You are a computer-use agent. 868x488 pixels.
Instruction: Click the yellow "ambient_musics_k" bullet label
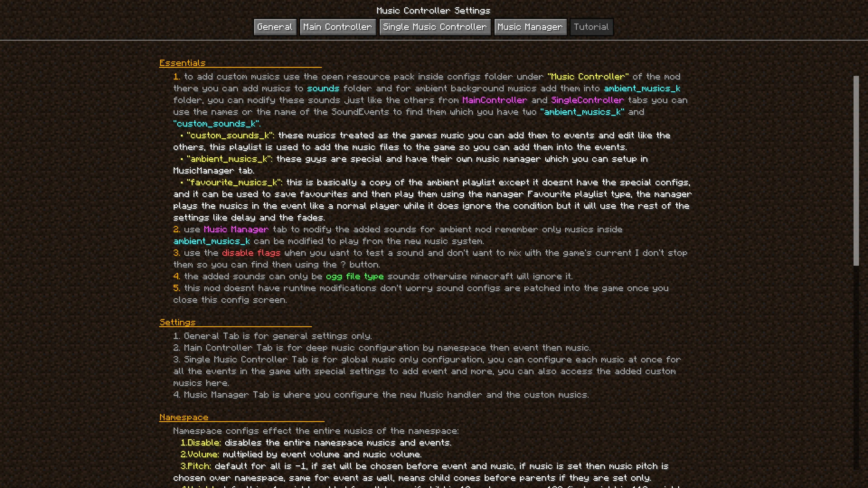click(229, 159)
